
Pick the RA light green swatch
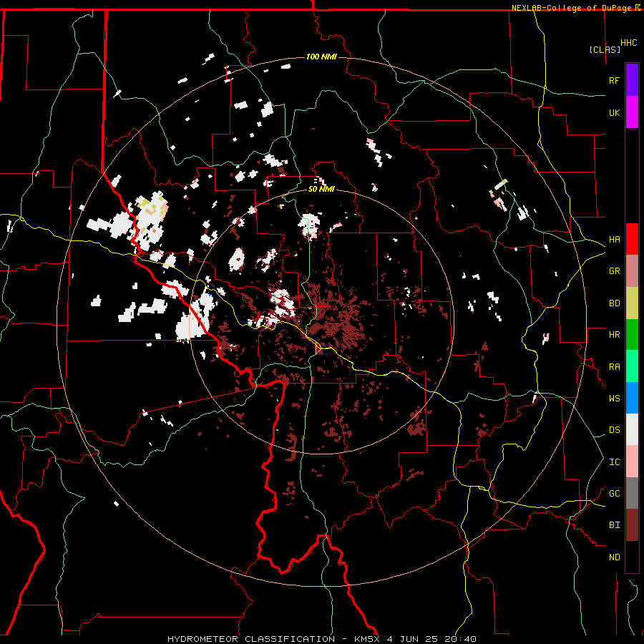point(632,366)
